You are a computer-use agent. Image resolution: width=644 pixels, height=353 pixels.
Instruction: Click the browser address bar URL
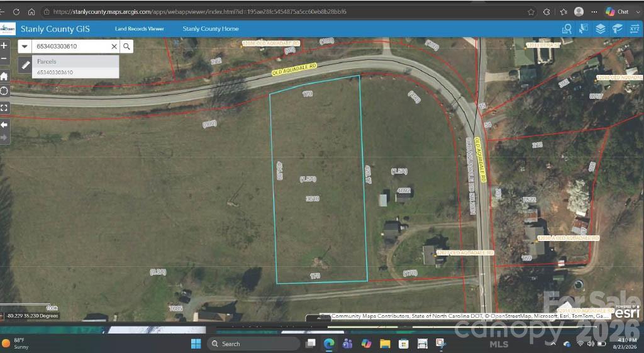(199, 11)
